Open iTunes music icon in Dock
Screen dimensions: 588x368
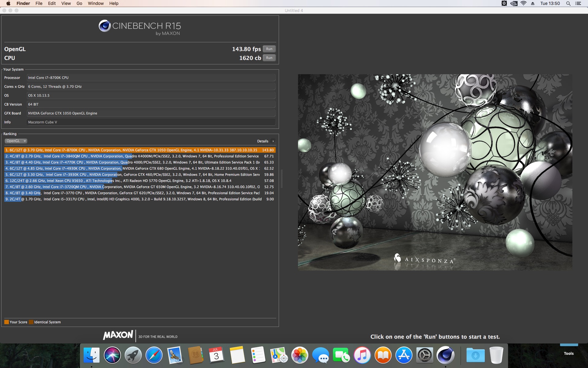point(362,355)
